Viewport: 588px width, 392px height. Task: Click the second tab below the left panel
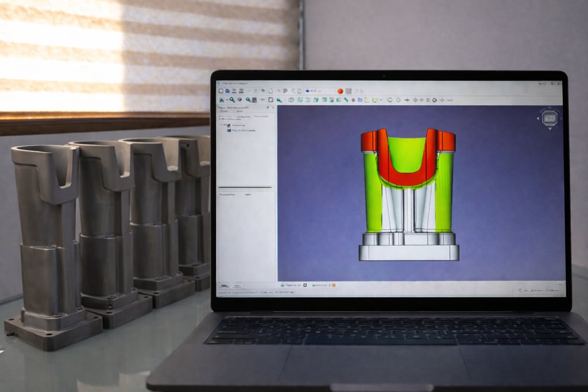click(237, 286)
